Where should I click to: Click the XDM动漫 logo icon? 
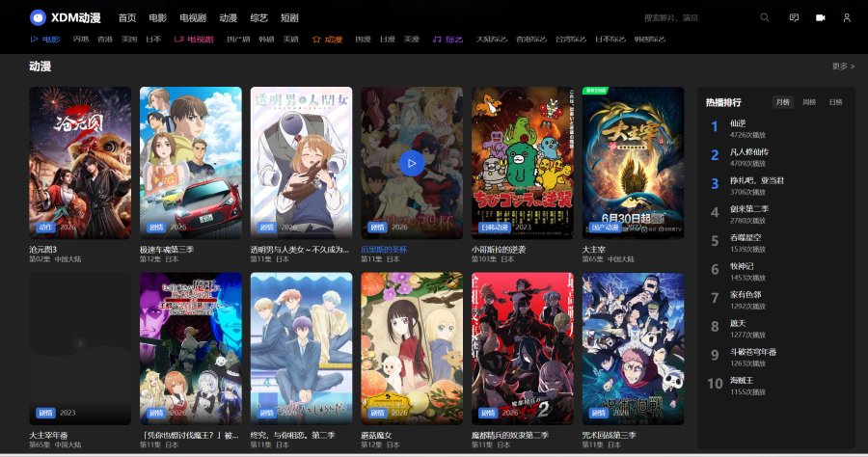38,17
